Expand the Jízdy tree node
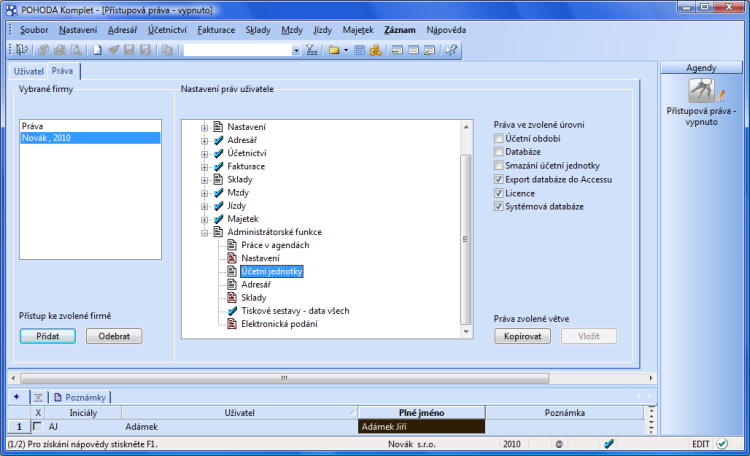 [204, 207]
